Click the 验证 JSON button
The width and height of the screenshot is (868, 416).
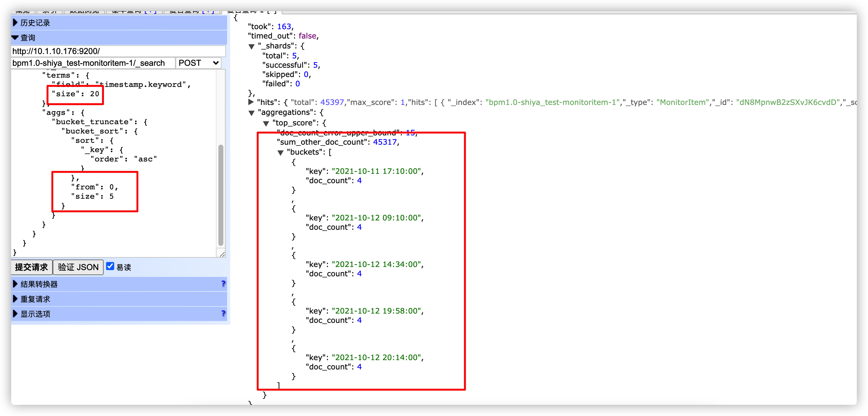78,267
